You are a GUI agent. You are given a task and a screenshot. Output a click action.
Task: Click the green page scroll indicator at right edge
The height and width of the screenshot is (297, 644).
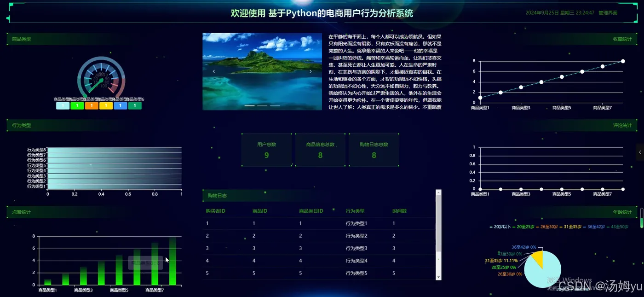point(642,219)
